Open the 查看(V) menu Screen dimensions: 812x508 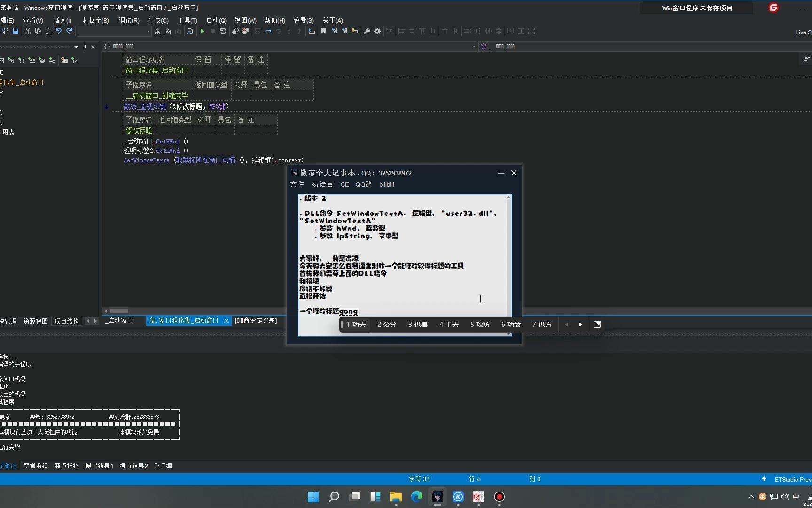coord(33,20)
